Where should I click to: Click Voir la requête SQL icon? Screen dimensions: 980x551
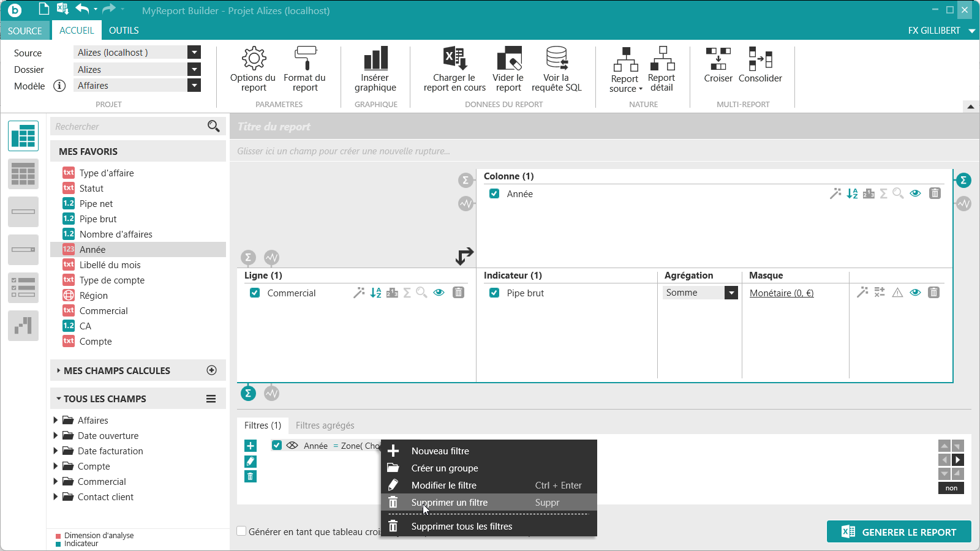pos(556,59)
